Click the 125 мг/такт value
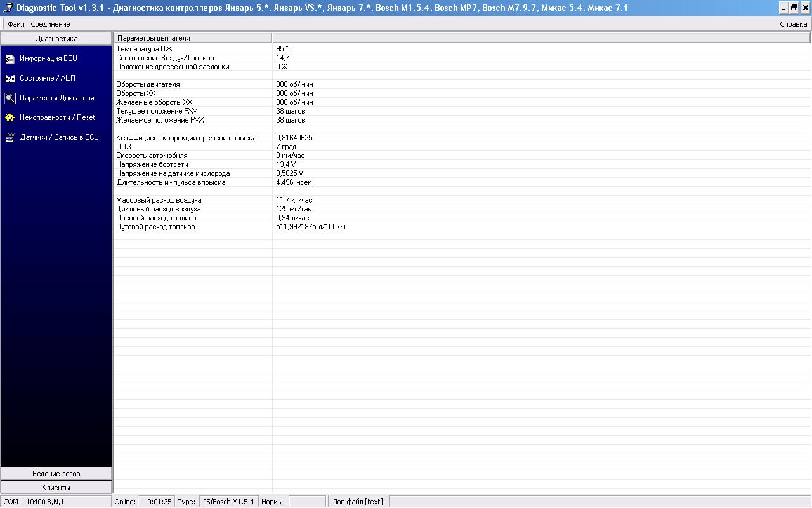812x508 pixels. click(295, 209)
